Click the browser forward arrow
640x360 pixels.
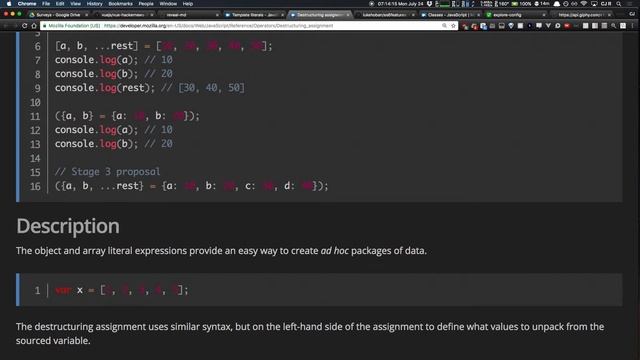[15, 26]
